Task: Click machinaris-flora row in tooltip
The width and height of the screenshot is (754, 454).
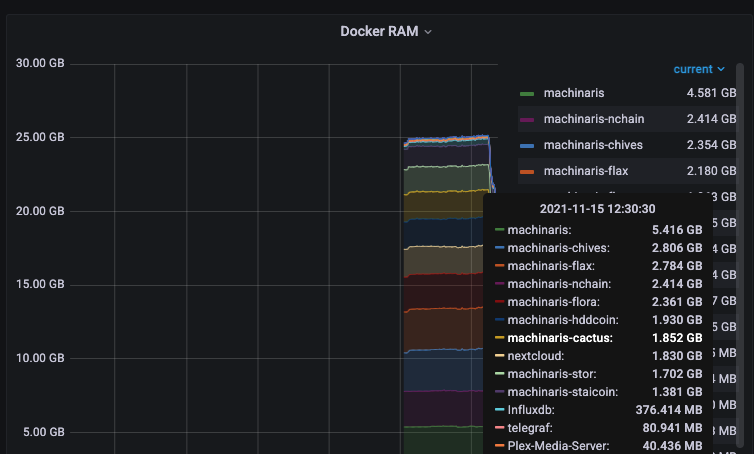Action: [x=598, y=302]
